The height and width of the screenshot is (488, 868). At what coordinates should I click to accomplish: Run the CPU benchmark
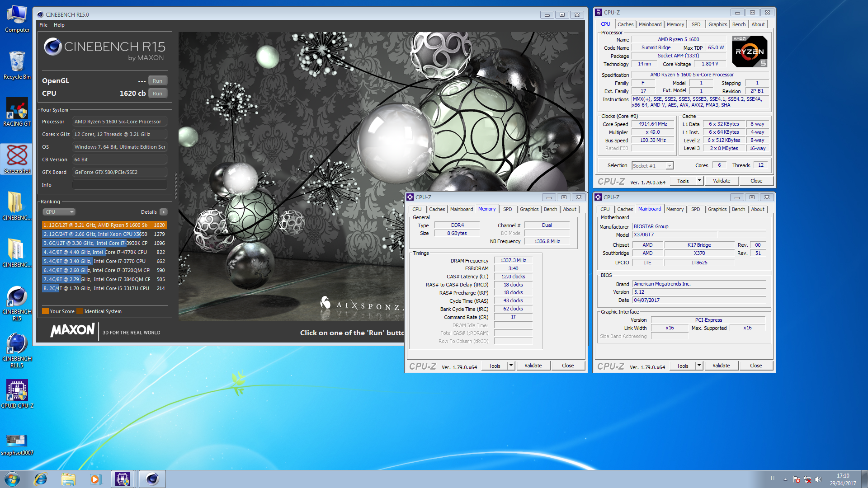[x=157, y=94]
